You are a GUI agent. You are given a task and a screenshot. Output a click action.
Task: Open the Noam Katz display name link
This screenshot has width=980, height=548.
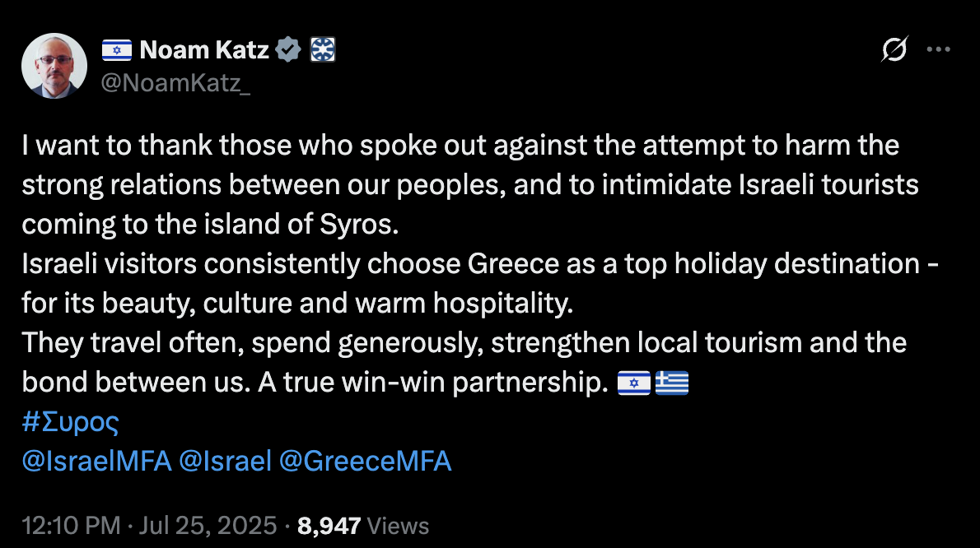pos(204,51)
